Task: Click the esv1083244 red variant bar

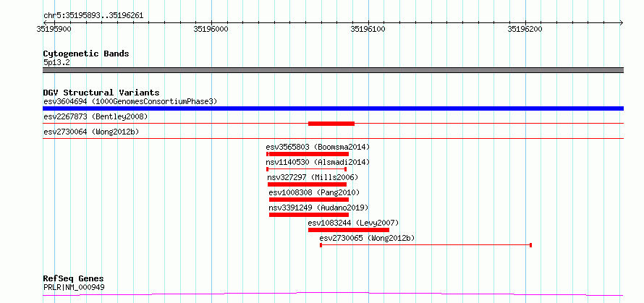Action: (349, 230)
